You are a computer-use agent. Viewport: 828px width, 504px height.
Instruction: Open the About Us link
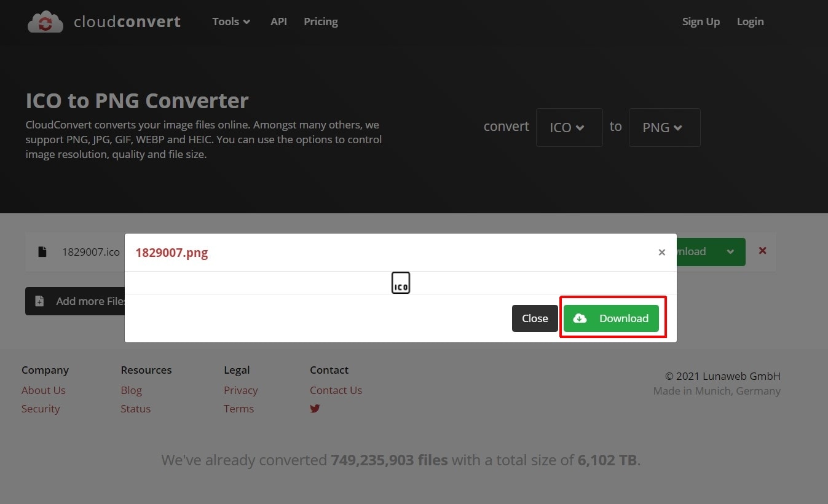tap(43, 390)
